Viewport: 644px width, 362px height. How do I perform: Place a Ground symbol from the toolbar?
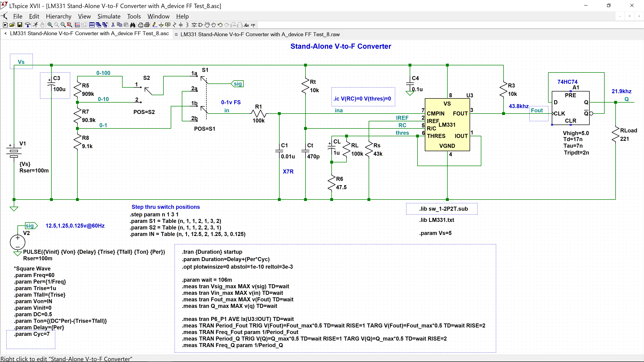tap(161, 25)
